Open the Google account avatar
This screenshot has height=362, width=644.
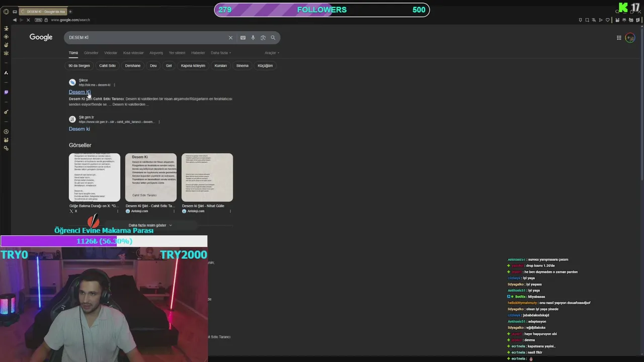[630, 38]
